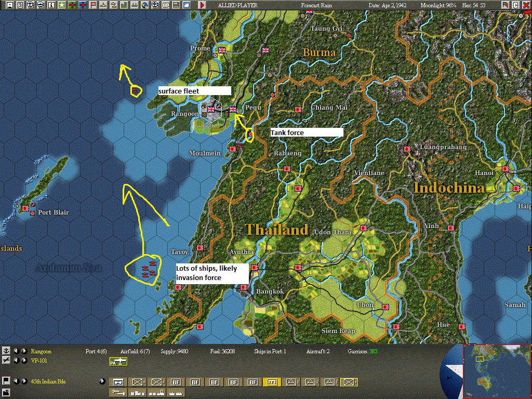Image resolution: width=532 pixels, height=399 pixels.
Task: Select the Japanese flag at Luangprabang
Action: tap(407, 149)
